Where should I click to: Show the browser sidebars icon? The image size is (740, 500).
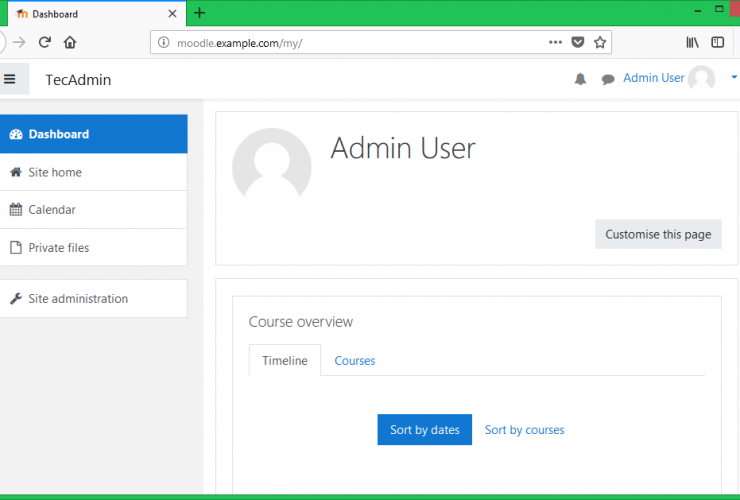click(718, 42)
